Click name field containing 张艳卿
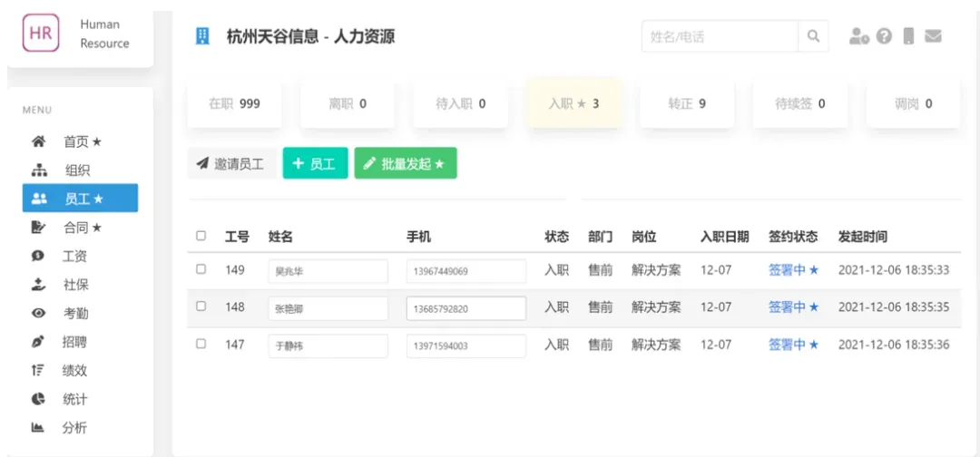 coord(328,308)
